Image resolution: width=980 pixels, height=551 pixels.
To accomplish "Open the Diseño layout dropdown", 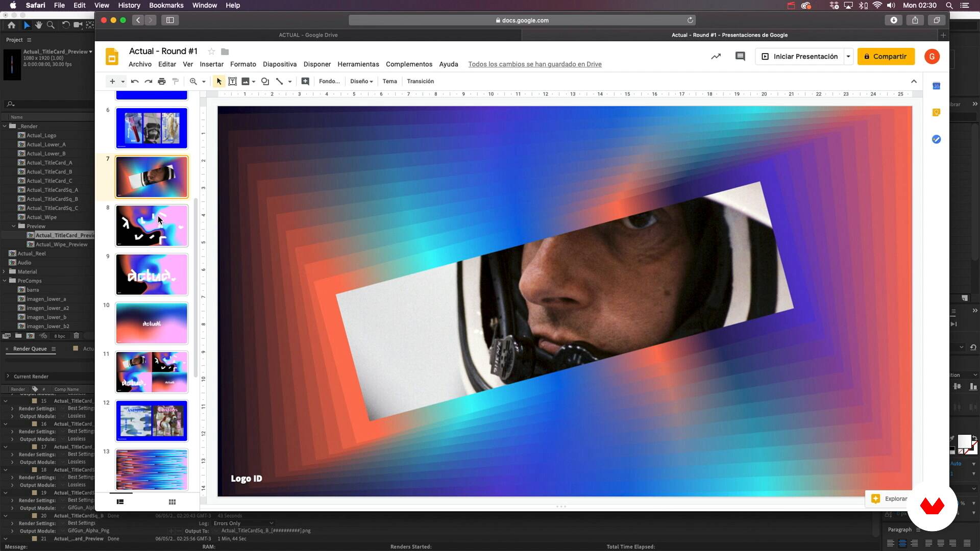I will tap(361, 81).
